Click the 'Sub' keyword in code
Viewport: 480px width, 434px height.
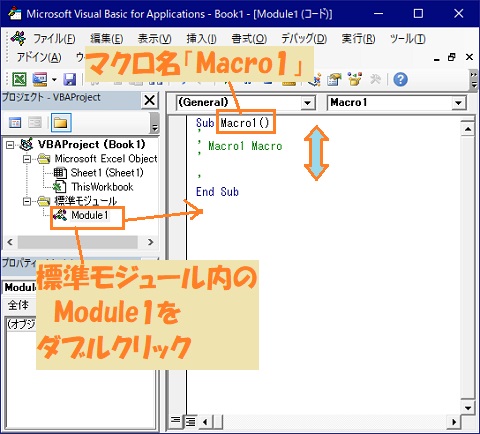205,123
